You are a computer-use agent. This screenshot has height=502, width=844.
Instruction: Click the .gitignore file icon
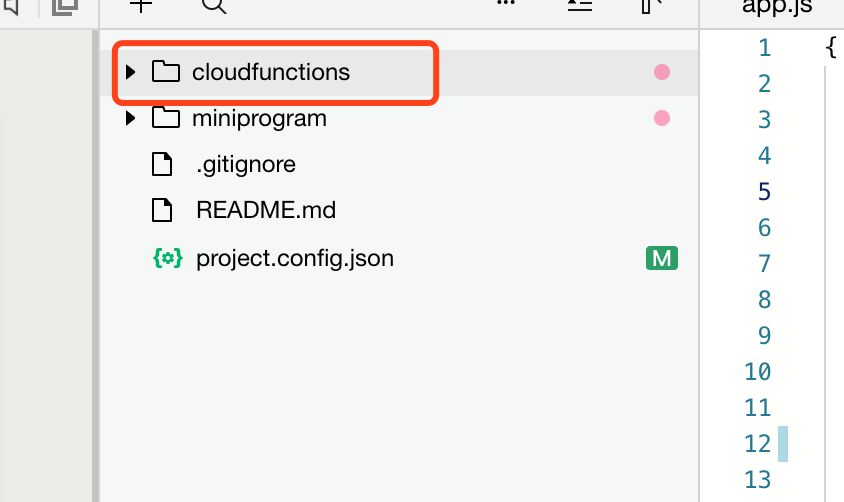(x=162, y=164)
